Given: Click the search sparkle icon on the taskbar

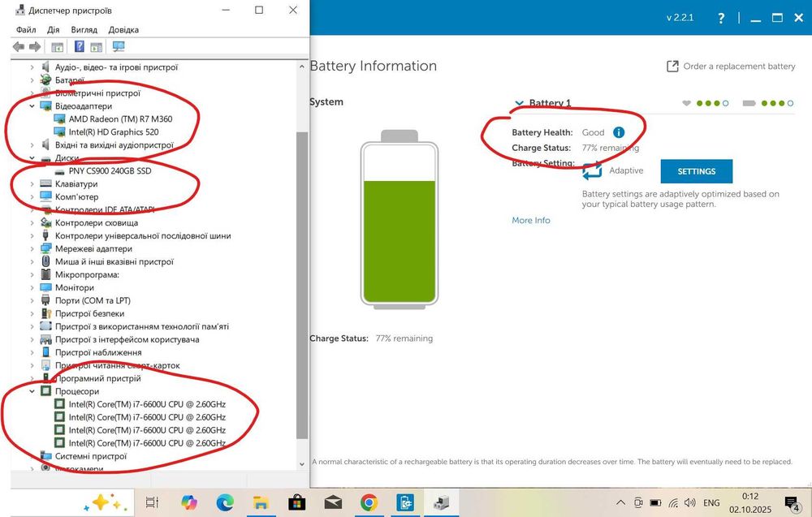Looking at the screenshot, I should [x=104, y=502].
